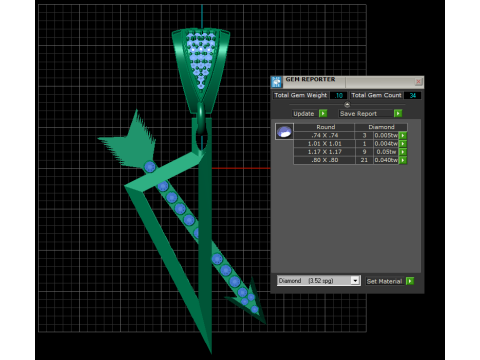Click green arrow on .80 X .80 row
This screenshot has width=480, height=360.
point(403,160)
